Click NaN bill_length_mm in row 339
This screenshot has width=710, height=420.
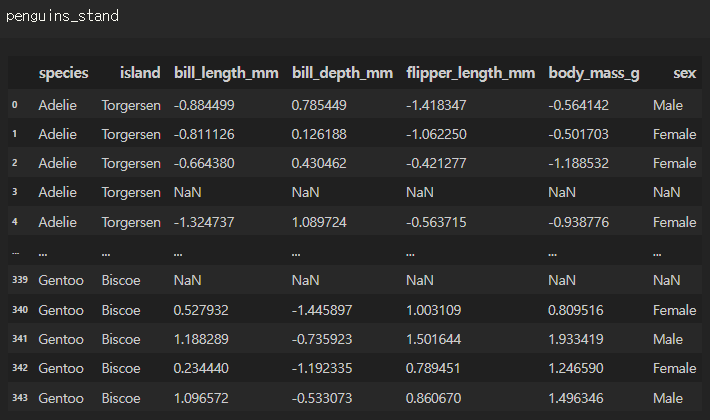coord(187,280)
